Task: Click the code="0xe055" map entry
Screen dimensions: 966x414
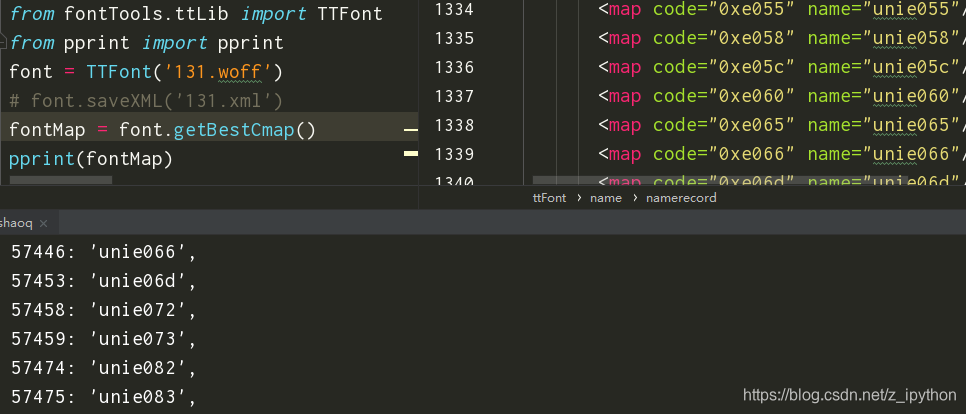Action: [x=781, y=9]
